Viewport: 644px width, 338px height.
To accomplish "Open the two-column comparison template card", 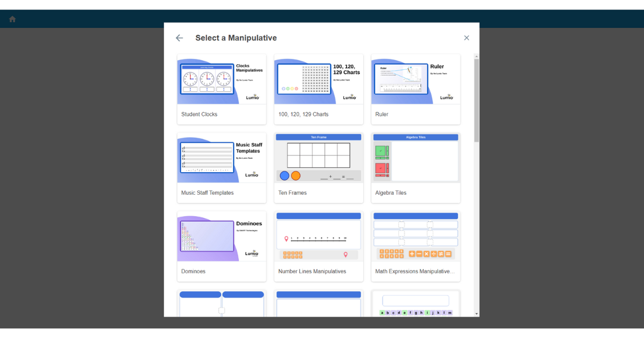I will 222,303.
